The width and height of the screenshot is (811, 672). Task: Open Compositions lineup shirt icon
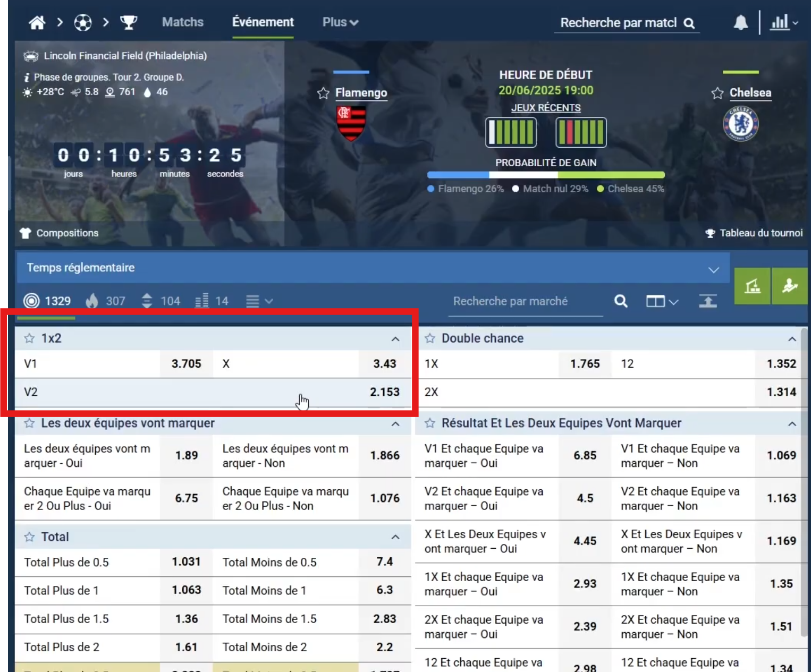26,233
